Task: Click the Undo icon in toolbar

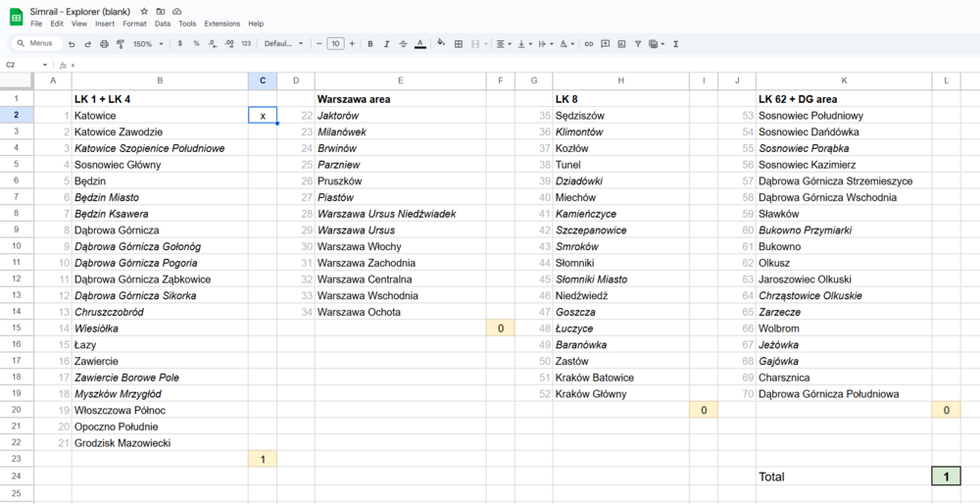Action: tap(73, 44)
